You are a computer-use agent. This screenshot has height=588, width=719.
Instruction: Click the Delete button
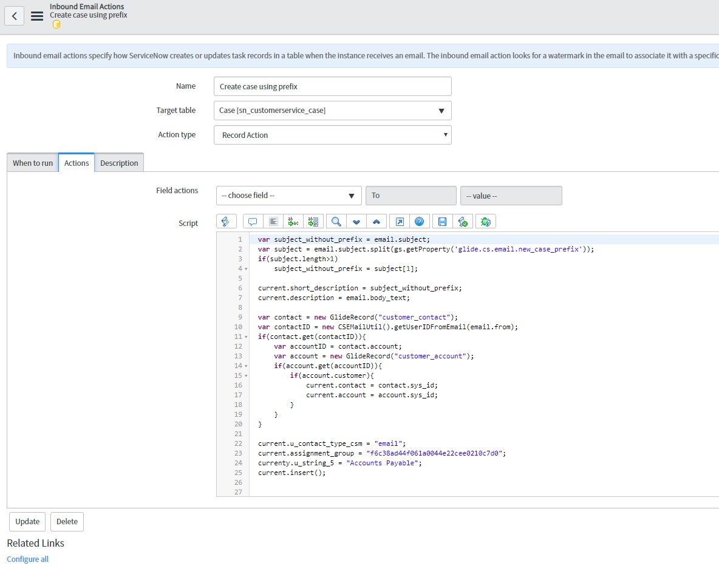point(67,522)
